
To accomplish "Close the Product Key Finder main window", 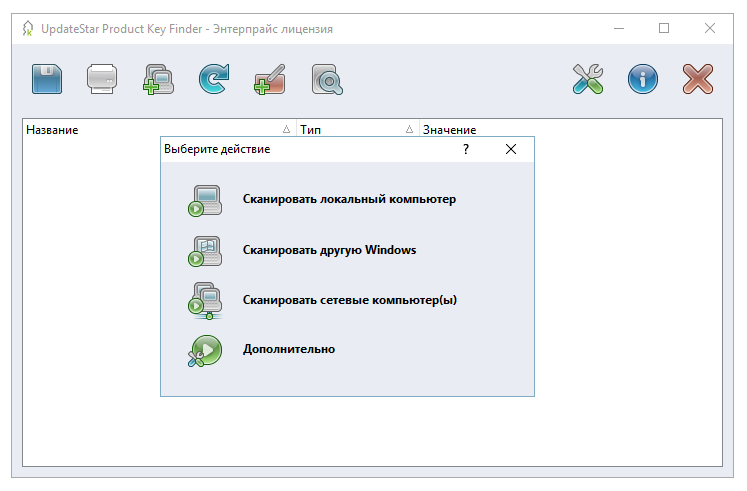I will click(x=710, y=29).
